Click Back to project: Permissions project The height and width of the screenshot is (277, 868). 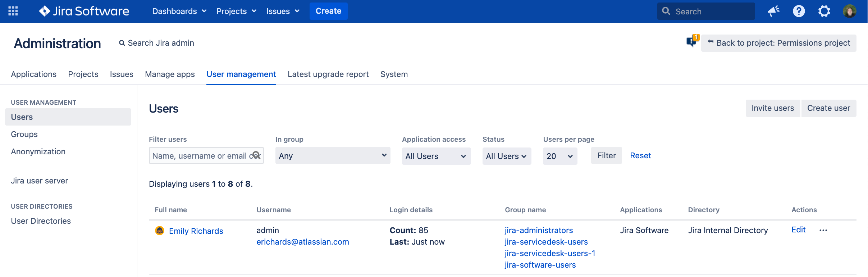[779, 43]
